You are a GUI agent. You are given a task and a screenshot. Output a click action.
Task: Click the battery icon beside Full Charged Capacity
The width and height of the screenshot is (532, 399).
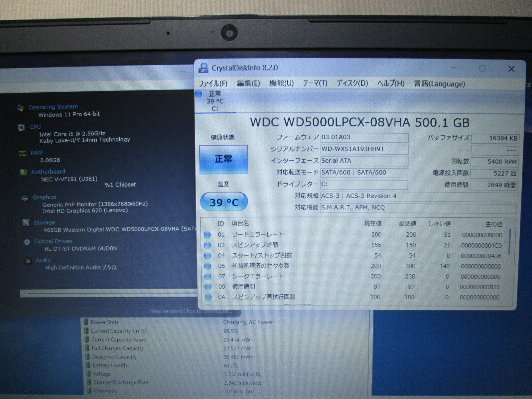tap(87, 348)
